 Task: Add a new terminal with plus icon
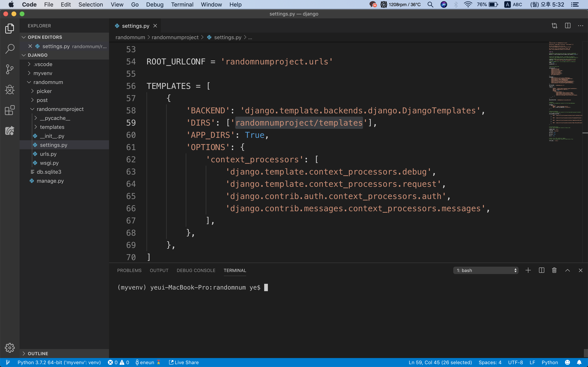[528, 270]
